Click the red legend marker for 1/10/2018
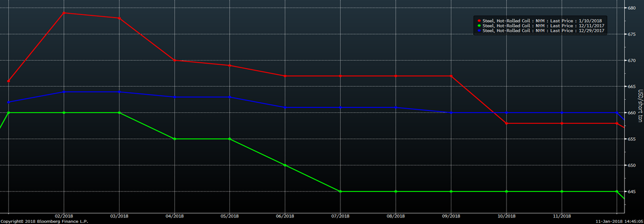Viewport: 644px width, 224px height. click(x=479, y=20)
